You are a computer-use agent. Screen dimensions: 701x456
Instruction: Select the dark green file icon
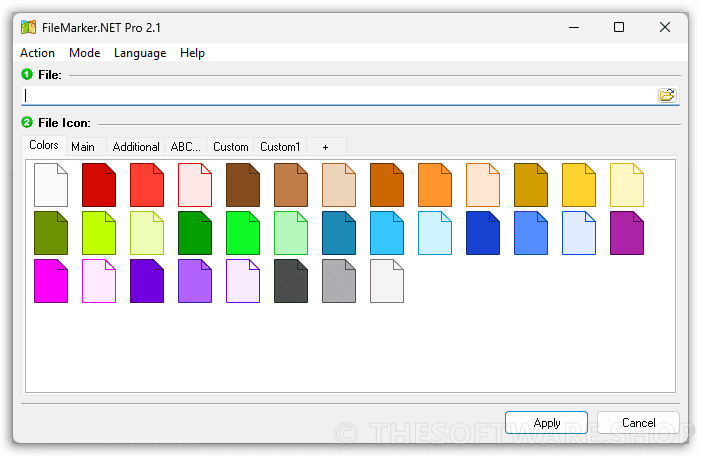(x=195, y=233)
